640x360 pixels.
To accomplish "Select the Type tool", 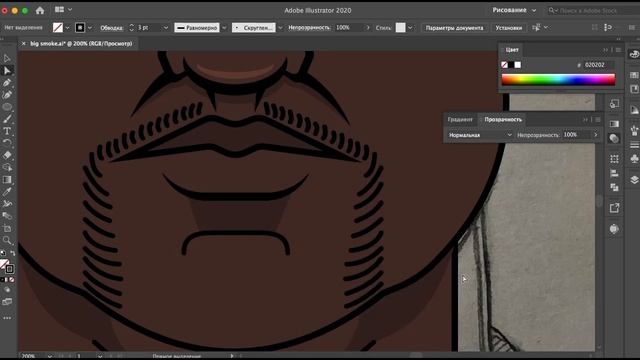I will pyautogui.click(x=7, y=131).
